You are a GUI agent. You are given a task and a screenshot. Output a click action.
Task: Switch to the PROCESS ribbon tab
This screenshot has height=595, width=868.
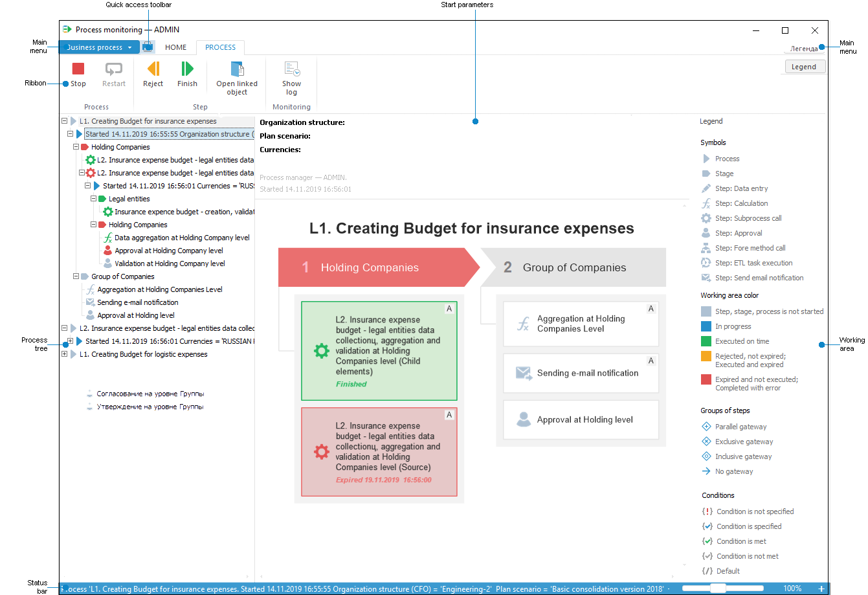(220, 47)
